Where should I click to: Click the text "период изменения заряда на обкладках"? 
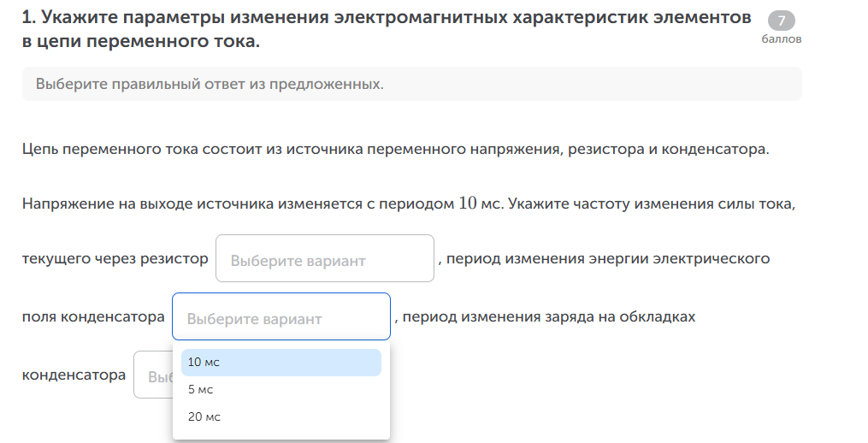coord(548,316)
